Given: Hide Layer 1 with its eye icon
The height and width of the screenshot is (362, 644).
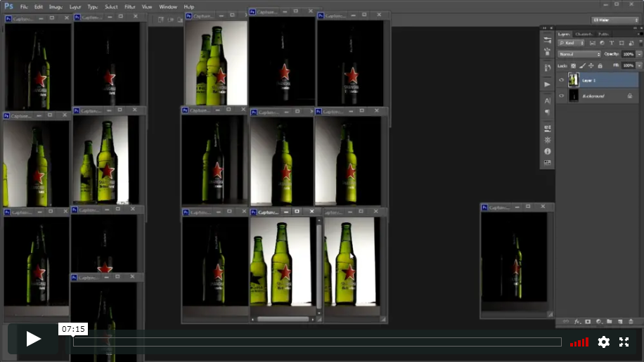Looking at the screenshot, I should [x=562, y=80].
